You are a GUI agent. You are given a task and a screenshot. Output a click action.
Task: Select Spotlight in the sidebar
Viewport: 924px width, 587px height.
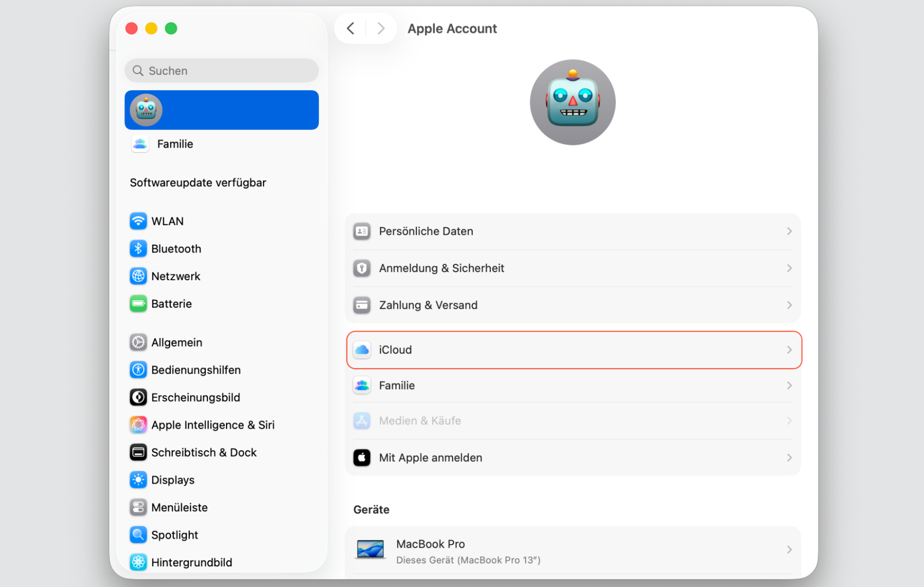(221, 535)
